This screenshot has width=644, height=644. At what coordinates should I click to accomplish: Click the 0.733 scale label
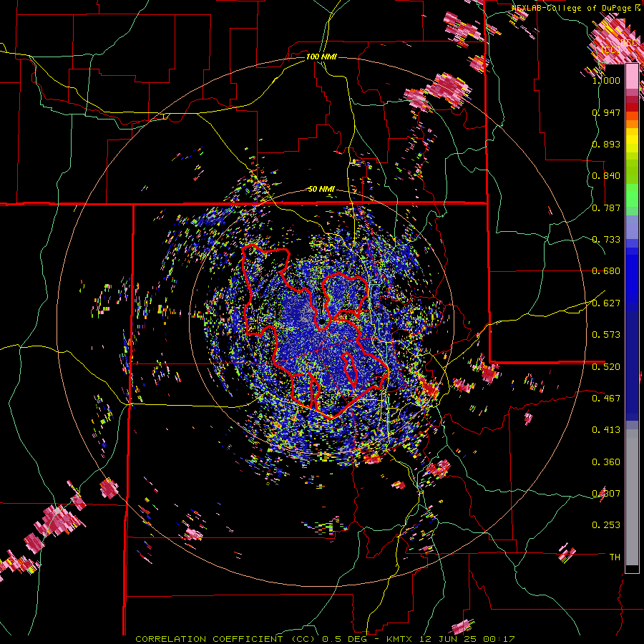pos(606,240)
